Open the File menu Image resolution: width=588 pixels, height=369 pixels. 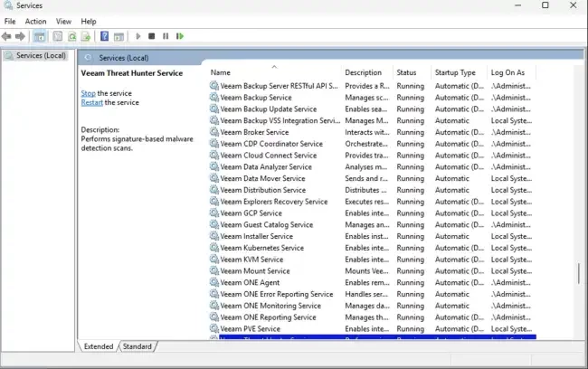click(10, 22)
